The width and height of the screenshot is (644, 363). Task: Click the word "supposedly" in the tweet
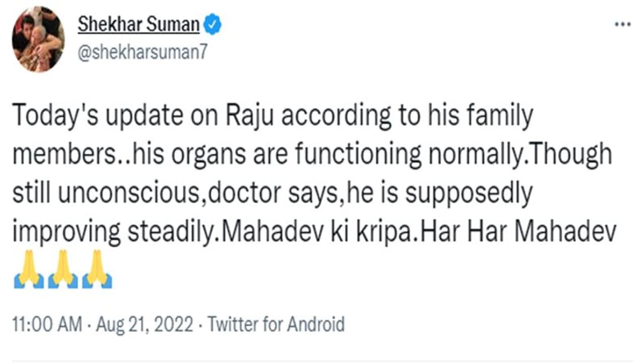468,193
